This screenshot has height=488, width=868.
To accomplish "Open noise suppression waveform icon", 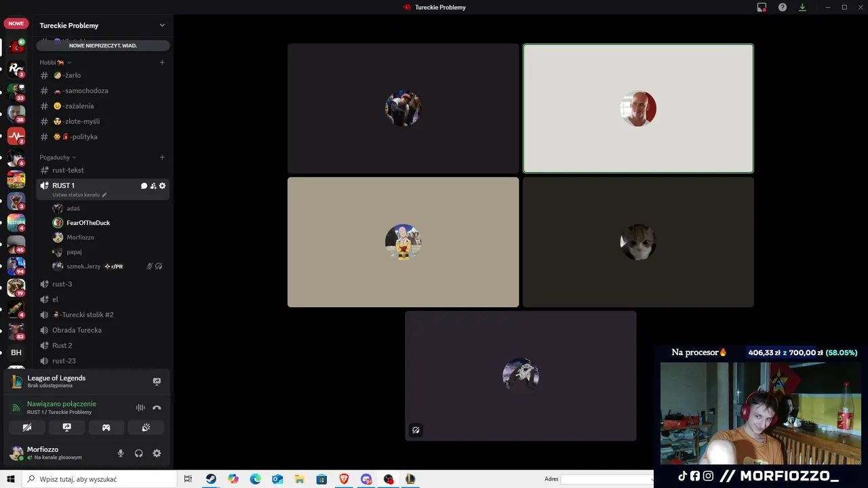I will pyautogui.click(x=140, y=408).
